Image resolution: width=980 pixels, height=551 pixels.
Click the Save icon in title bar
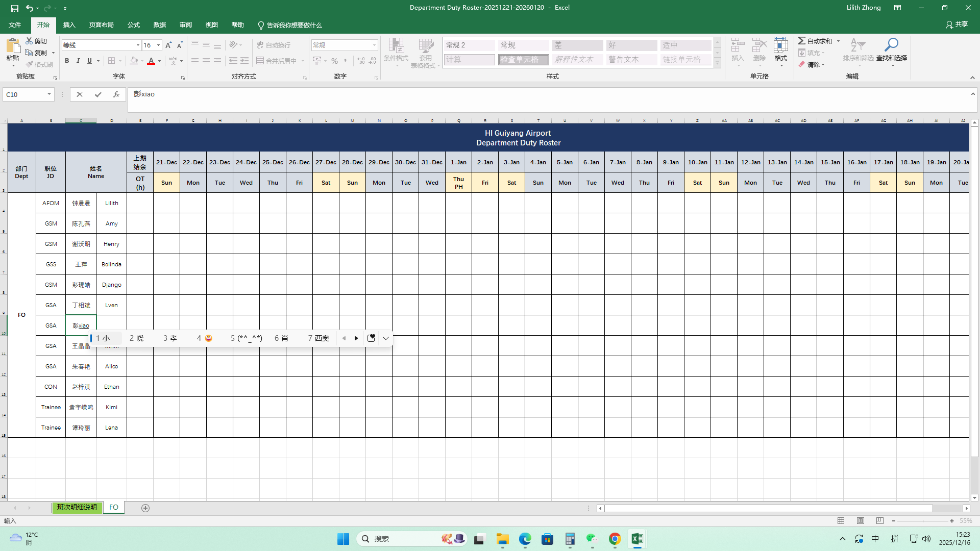point(15,8)
